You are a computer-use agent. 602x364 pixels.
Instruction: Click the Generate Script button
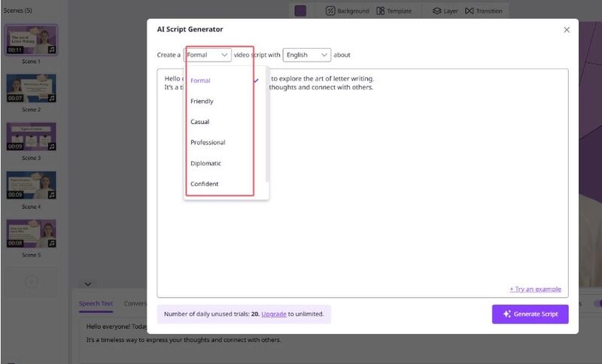tap(531, 314)
